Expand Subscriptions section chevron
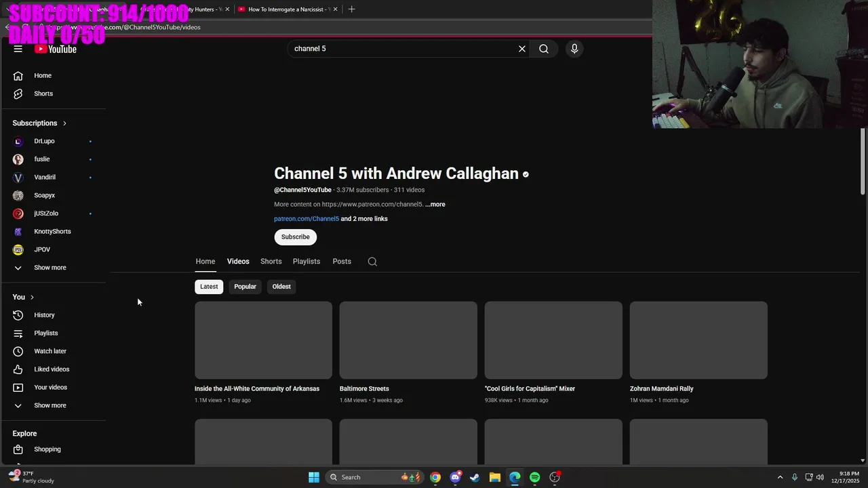Viewport: 868px width, 488px height. click(64, 123)
